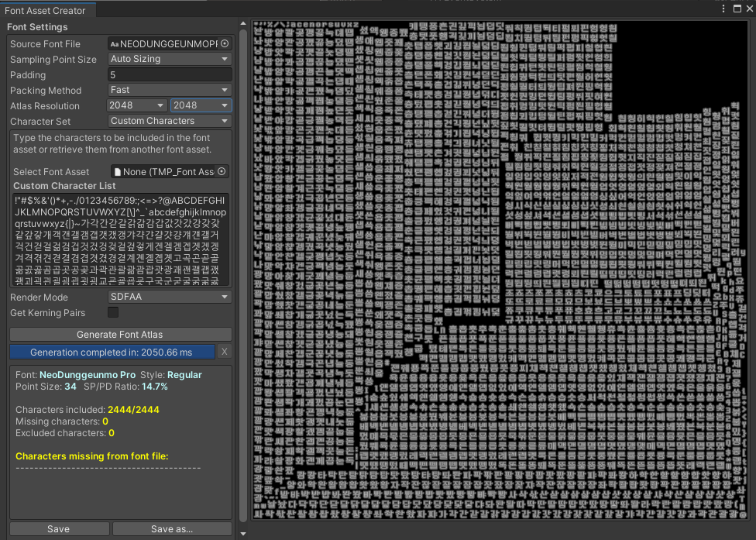Image resolution: width=756 pixels, height=540 pixels.
Task: Open the Sampling Point Size dropdown
Action: [169, 59]
